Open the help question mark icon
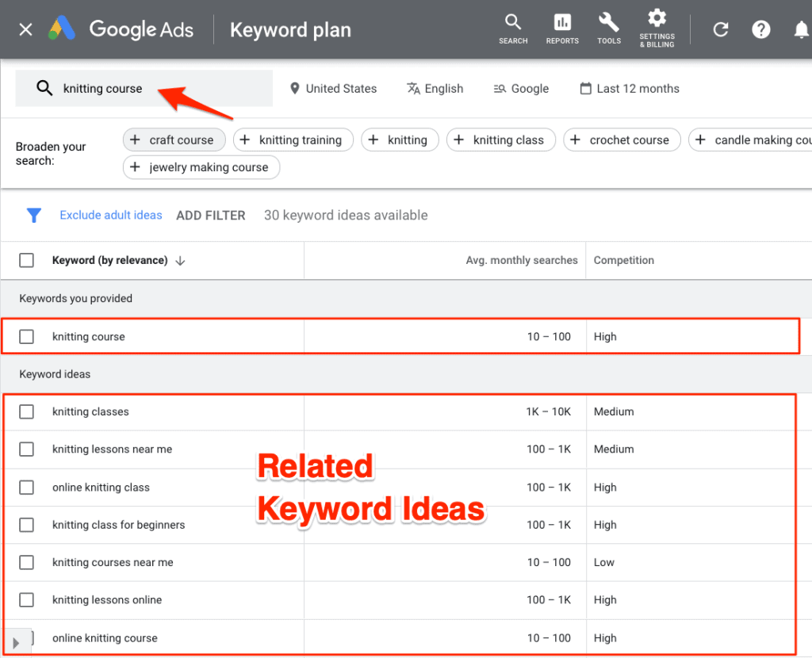Screen dimensions: 812x658 [x=761, y=29]
